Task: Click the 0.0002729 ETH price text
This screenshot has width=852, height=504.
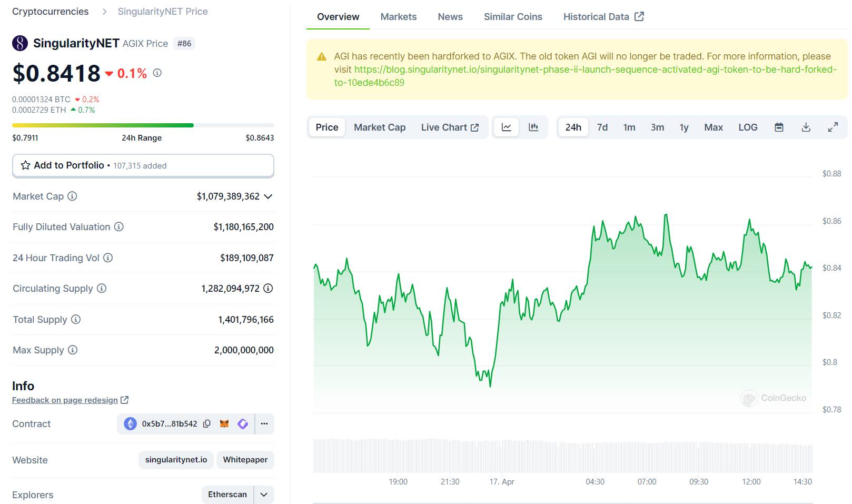Action: (x=39, y=110)
